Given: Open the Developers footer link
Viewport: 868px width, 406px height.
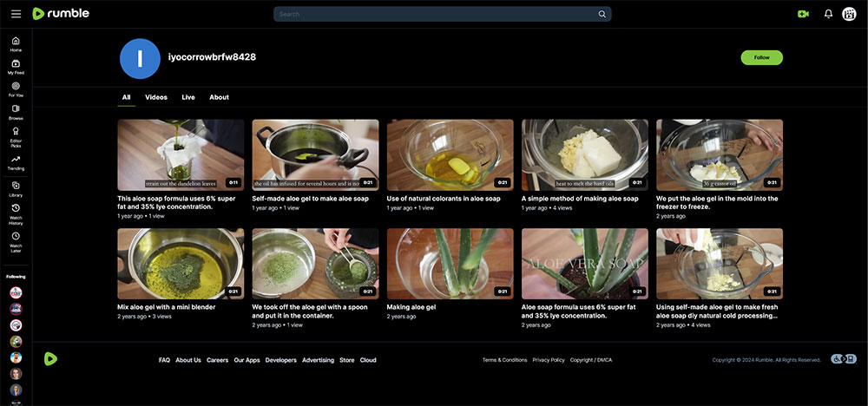Looking at the screenshot, I should [280, 360].
